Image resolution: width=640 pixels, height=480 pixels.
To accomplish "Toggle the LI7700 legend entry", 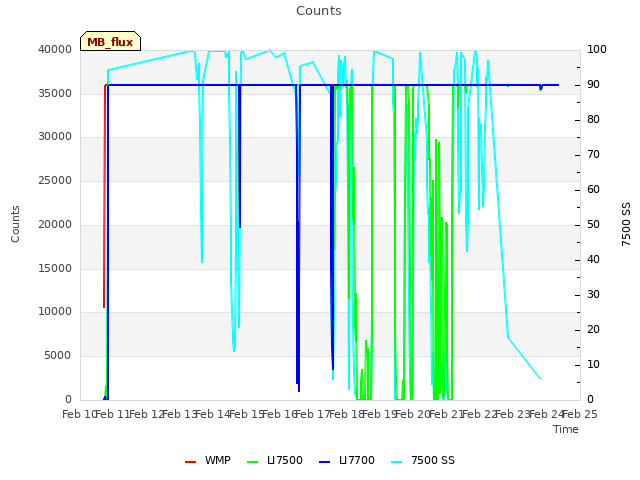I will click(x=347, y=460).
